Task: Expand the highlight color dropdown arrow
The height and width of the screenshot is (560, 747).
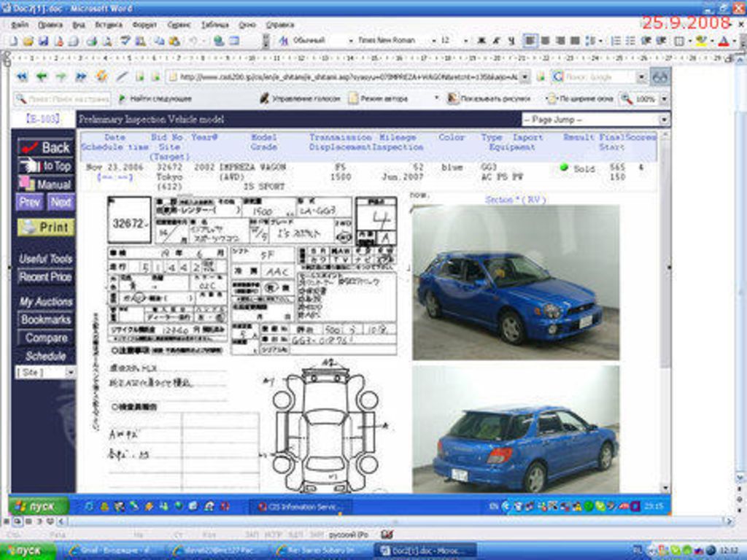Action: coord(712,42)
